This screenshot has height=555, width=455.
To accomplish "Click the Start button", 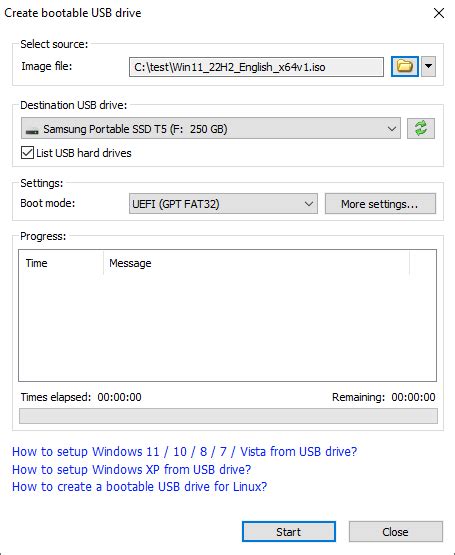I will pos(289,532).
